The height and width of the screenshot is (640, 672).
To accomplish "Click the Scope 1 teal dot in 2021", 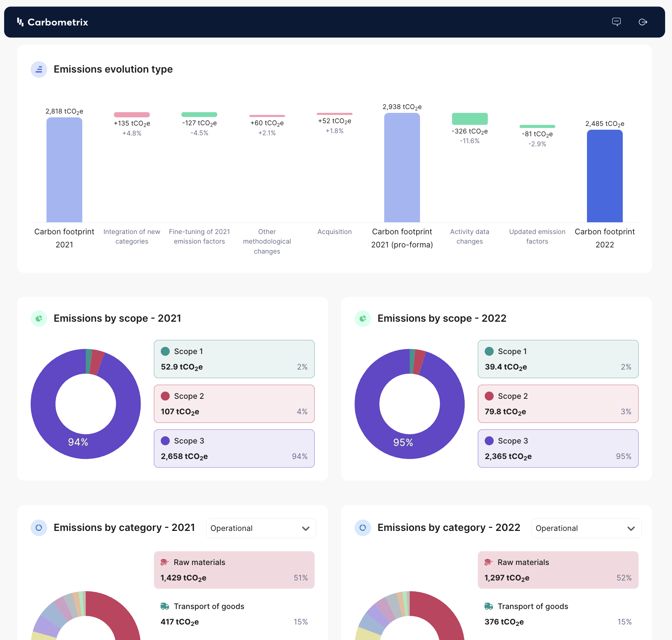I will [165, 351].
